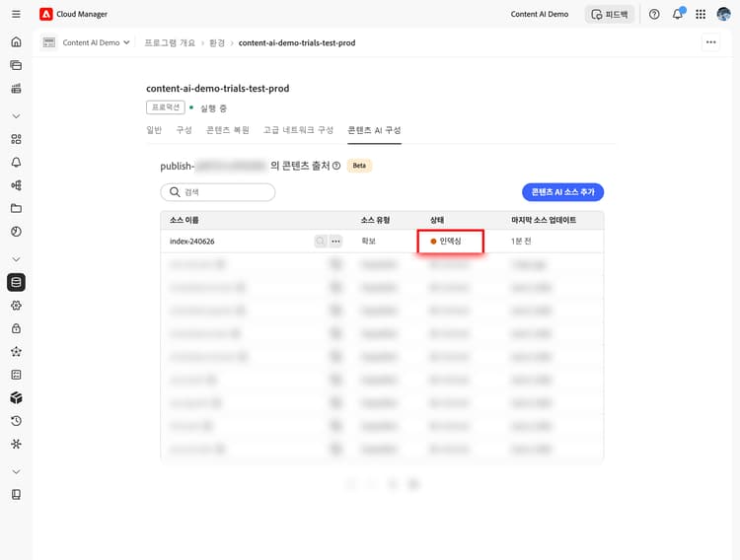Select the highlighted database sidebar icon
The height and width of the screenshot is (560, 740).
(x=16, y=282)
